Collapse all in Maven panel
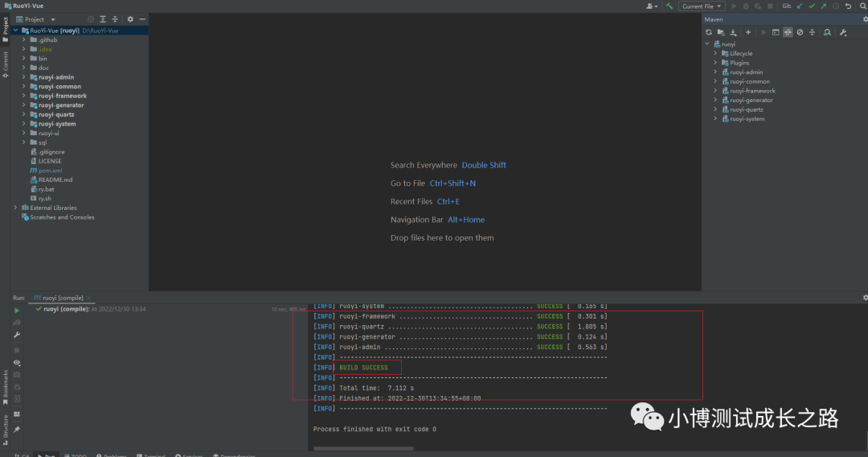 pyautogui.click(x=812, y=33)
